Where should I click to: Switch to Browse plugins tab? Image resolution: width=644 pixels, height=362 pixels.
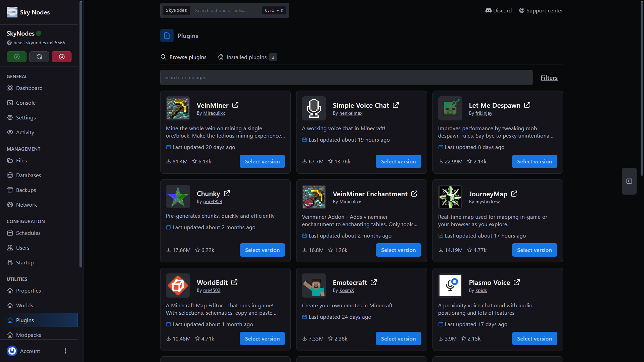[x=183, y=57]
